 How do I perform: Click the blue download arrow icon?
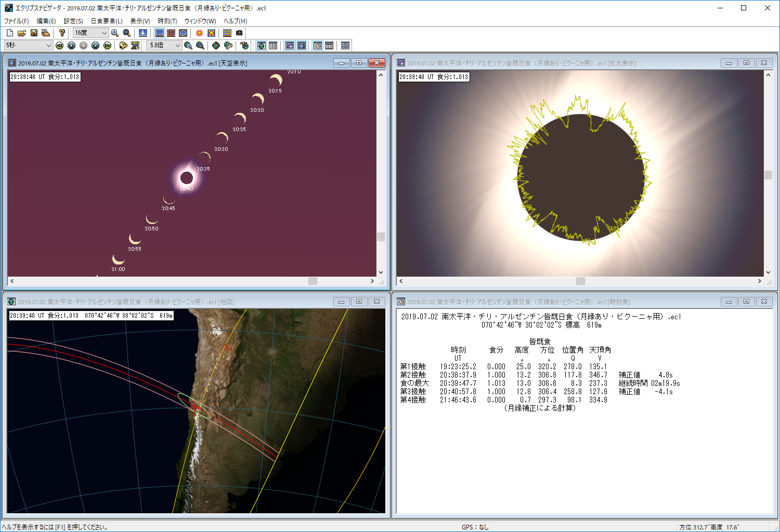point(142,33)
